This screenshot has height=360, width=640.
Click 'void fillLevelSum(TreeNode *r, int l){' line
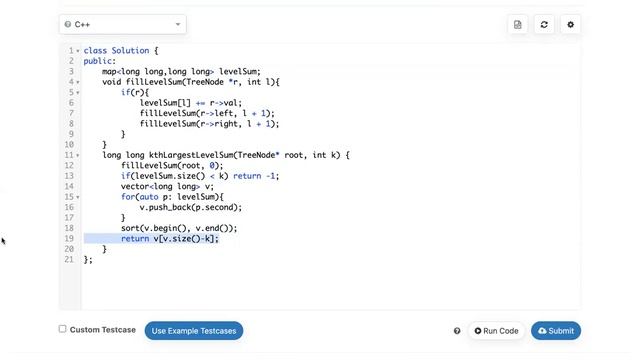click(191, 82)
